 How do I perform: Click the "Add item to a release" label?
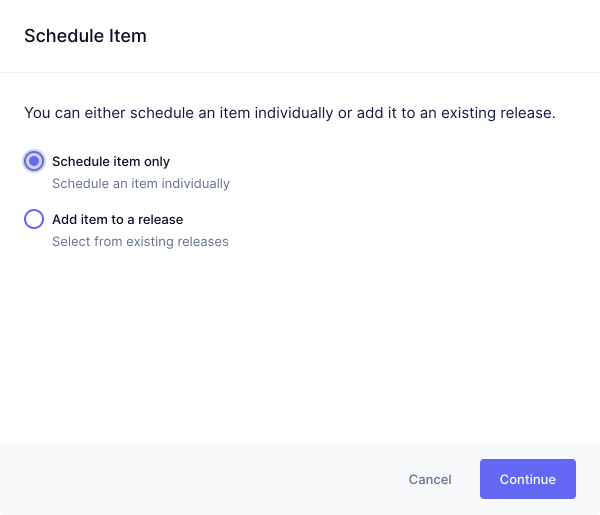click(117, 219)
